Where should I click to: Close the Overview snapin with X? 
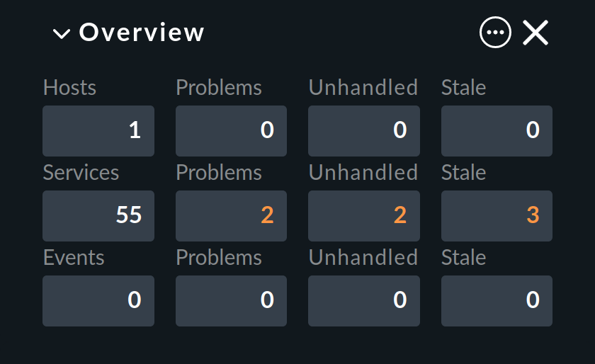[535, 33]
